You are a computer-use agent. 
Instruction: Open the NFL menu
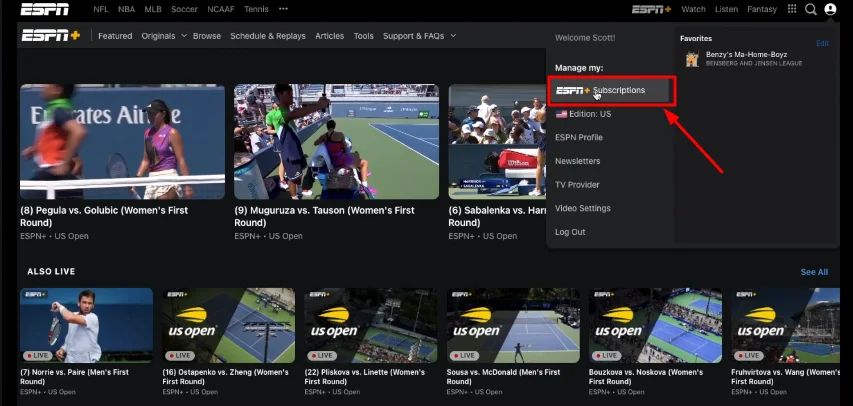[x=101, y=9]
